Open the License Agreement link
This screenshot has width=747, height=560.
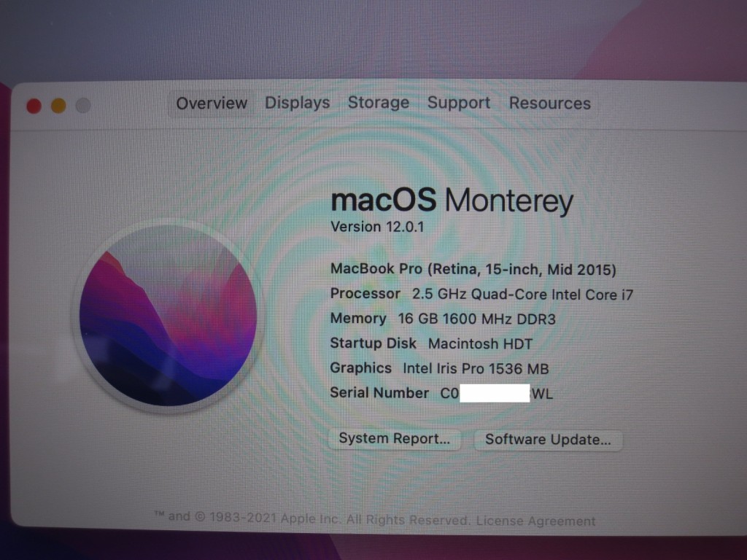click(x=535, y=521)
